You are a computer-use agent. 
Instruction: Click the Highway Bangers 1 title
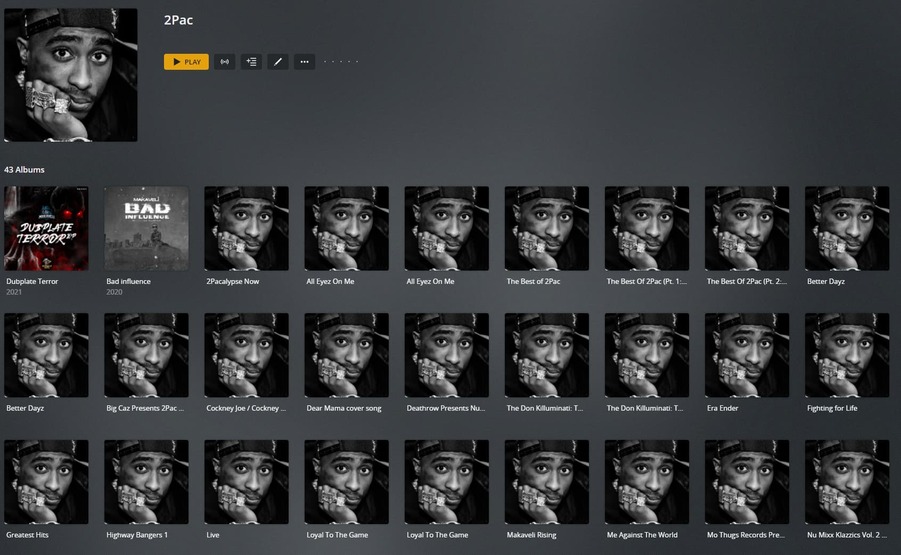click(137, 535)
